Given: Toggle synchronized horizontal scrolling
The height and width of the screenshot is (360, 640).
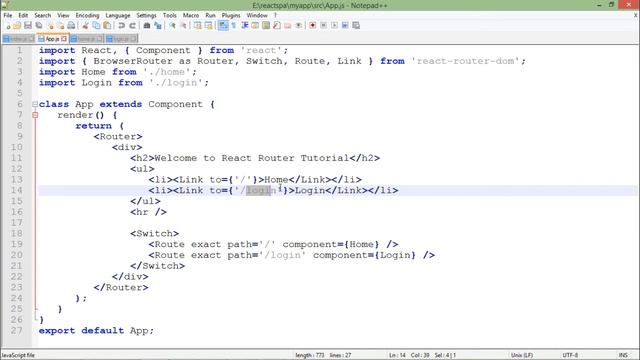Looking at the screenshot, I should (x=209, y=25).
